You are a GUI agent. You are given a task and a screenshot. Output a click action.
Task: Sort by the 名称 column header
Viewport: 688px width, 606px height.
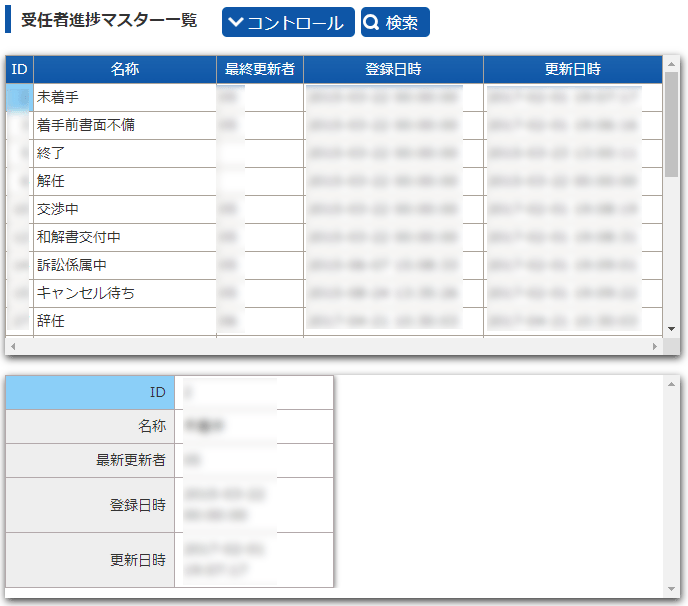pos(125,69)
